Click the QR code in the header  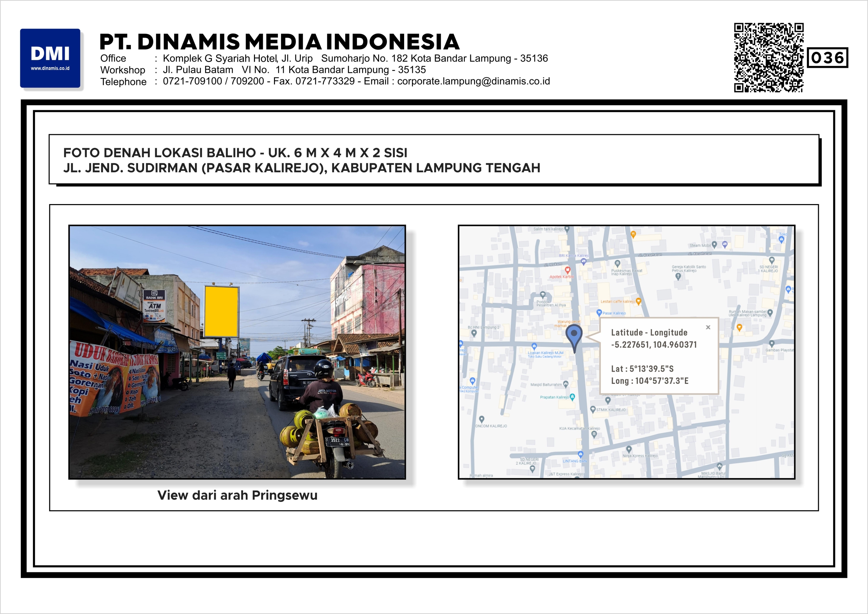coord(769,58)
